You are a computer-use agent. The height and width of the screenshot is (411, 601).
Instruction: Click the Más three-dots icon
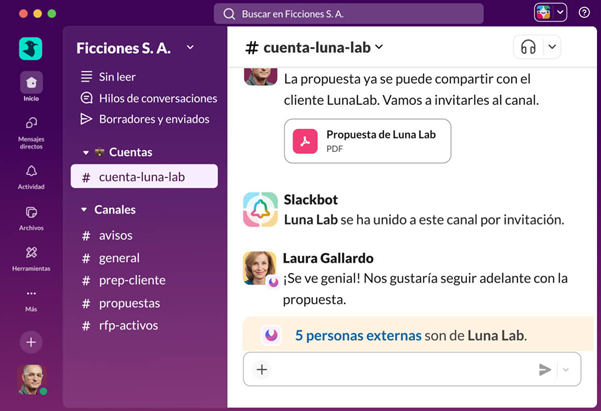[x=31, y=294]
